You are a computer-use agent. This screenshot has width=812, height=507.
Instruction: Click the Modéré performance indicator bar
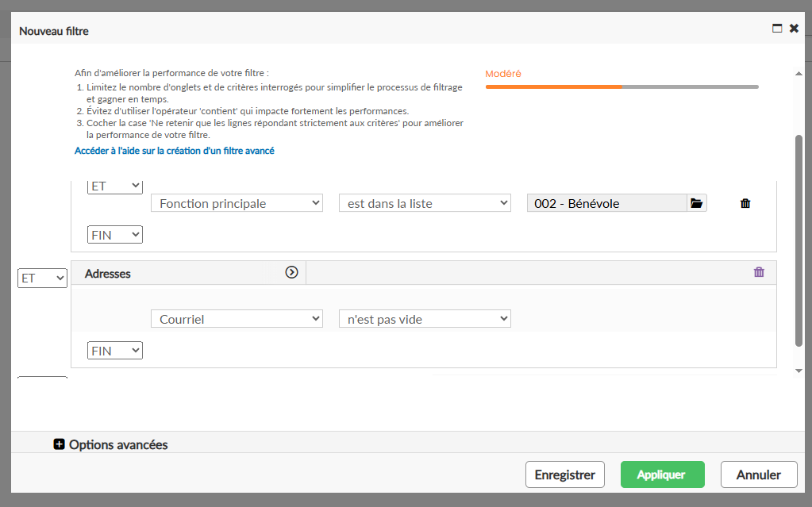point(622,87)
